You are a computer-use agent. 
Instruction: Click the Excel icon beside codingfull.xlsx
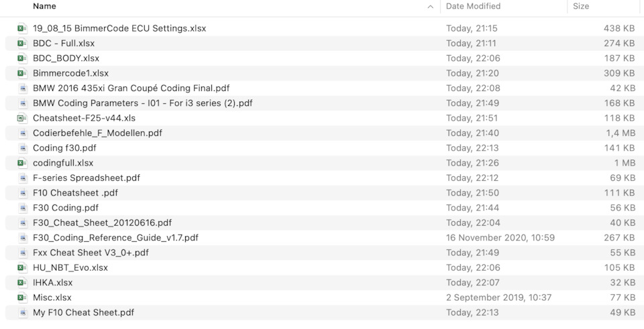[22, 163]
